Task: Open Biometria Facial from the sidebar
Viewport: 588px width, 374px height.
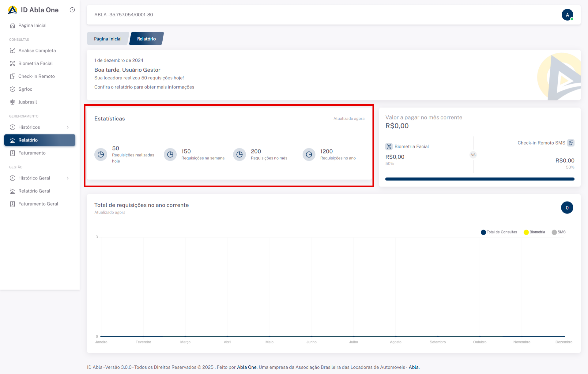Action: (x=35, y=63)
